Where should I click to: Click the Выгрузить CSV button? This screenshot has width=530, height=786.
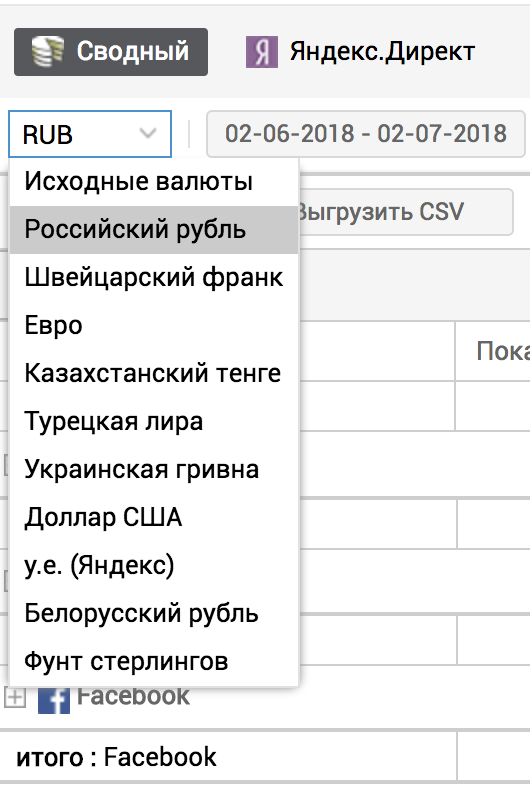[x=405, y=212]
